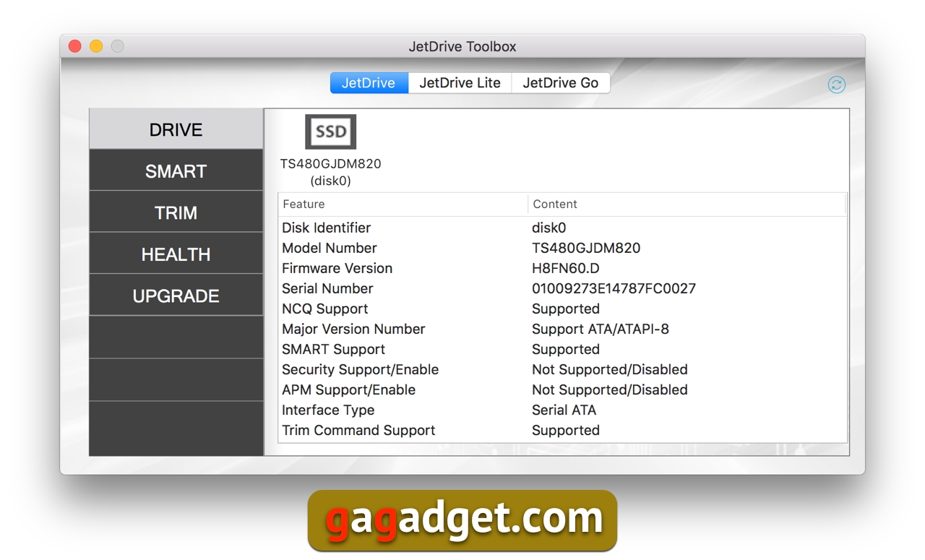The height and width of the screenshot is (560, 925).
Task: Click the disk0 content value
Action: pos(549,228)
